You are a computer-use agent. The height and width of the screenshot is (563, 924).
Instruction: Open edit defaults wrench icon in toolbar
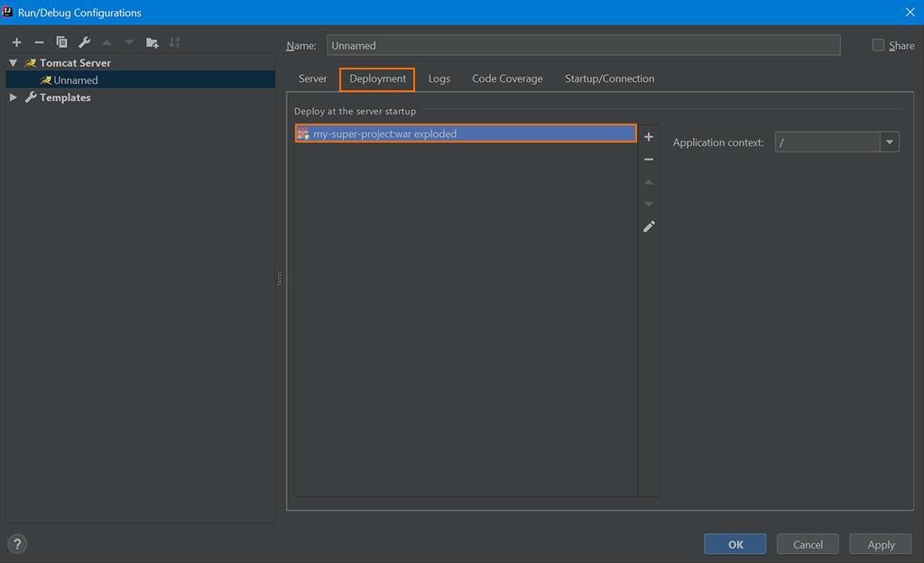click(84, 42)
